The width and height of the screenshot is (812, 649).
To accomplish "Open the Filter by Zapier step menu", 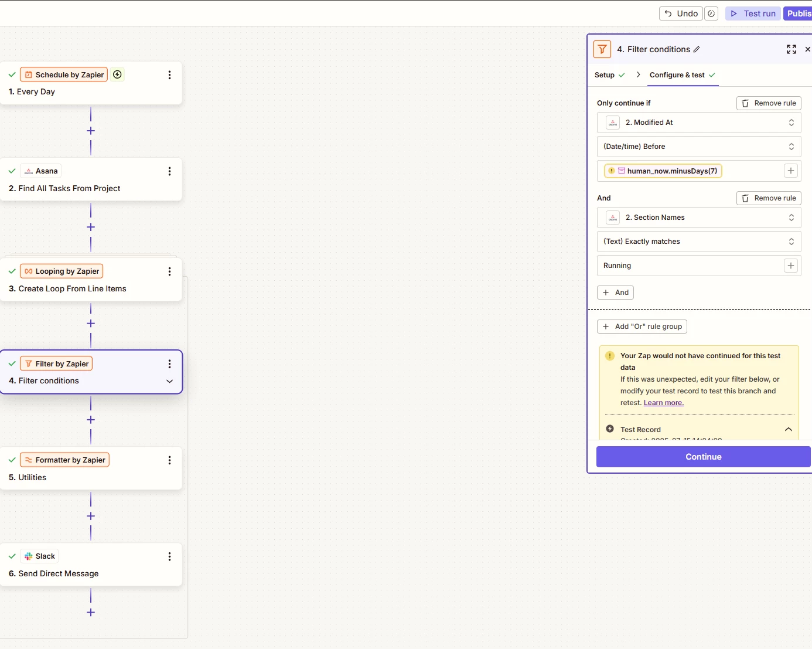I will point(169,364).
